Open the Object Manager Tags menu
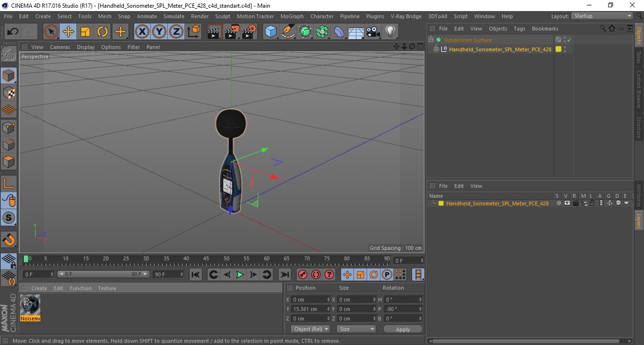The height and width of the screenshot is (345, 644). click(519, 29)
